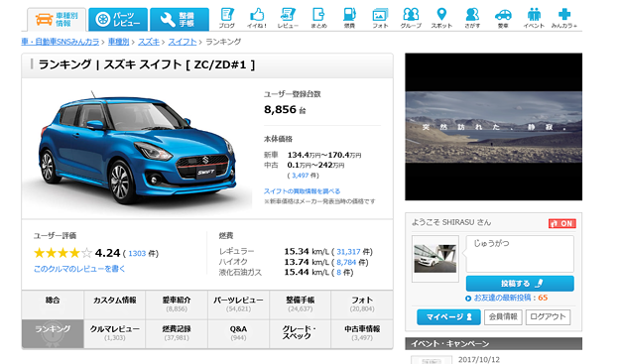619x364 pixels.
Task: Select the Q&A (944) tab
Action: (238, 334)
